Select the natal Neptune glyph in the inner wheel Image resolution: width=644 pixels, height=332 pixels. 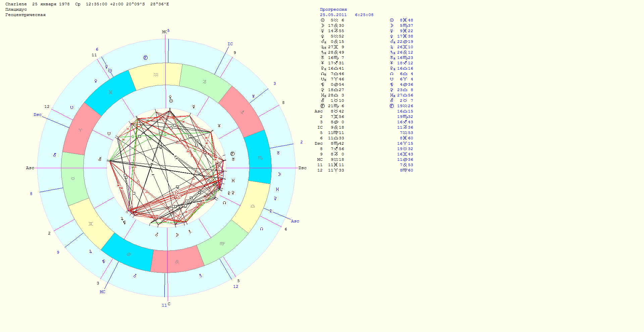(x=219, y=126)
